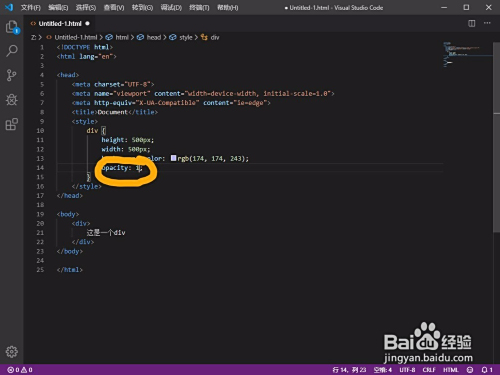
Task: Show the errors and warnings panel
Action: click(x=20, y=370)
